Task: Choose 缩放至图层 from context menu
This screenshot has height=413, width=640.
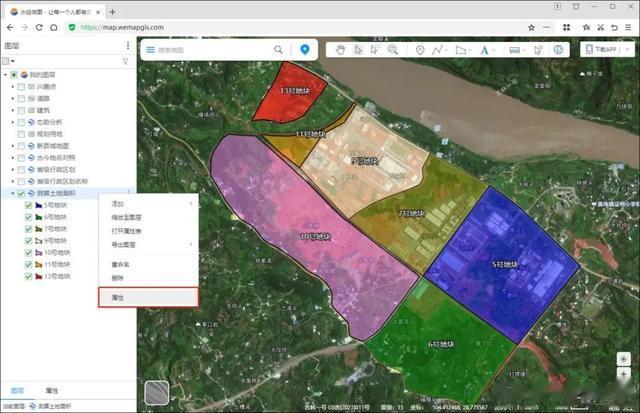Action: (149, 217)
